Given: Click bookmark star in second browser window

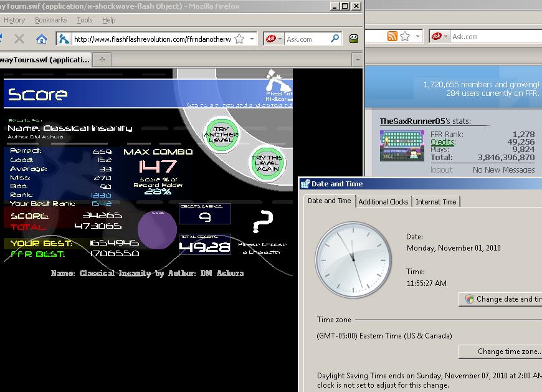Looking at the screenshot, I should [x=405, y=36].
